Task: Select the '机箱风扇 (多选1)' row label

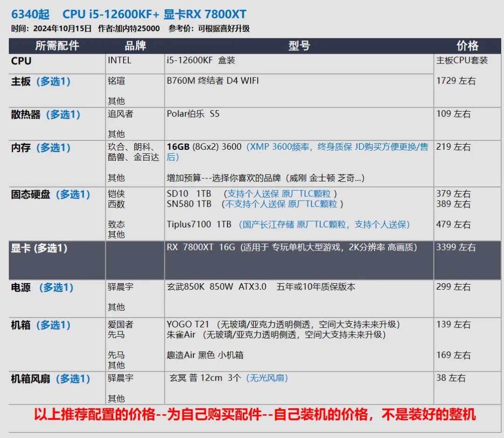Action: (50, 379)
